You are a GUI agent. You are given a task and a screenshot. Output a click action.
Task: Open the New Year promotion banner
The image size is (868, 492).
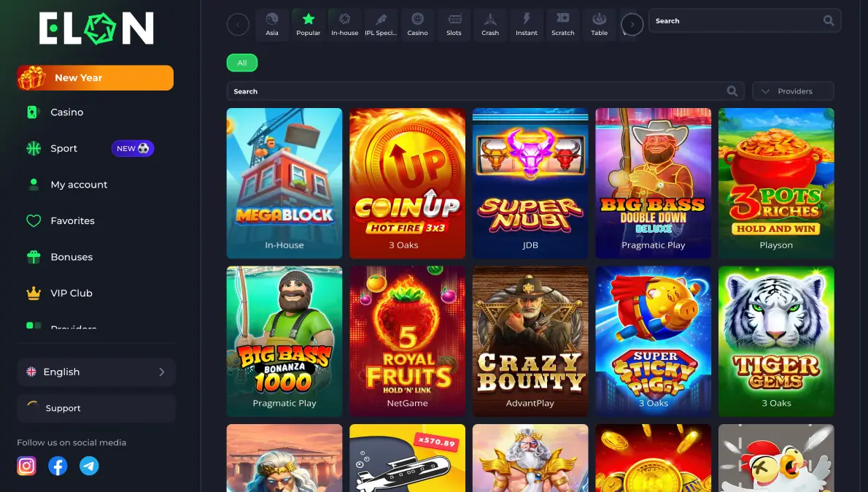[x=96, y=77]
